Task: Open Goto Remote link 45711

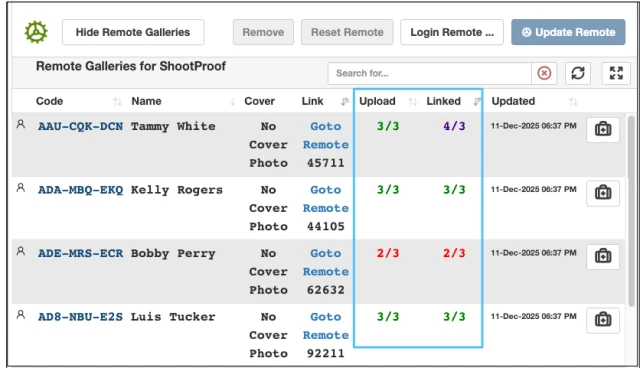Action: [x=326, y=135]
